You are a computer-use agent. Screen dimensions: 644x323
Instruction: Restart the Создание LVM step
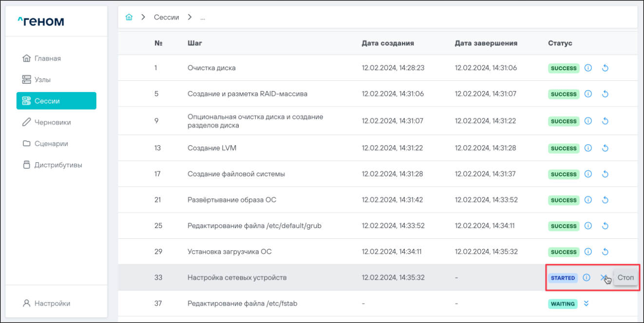click(x=605, y=148)
